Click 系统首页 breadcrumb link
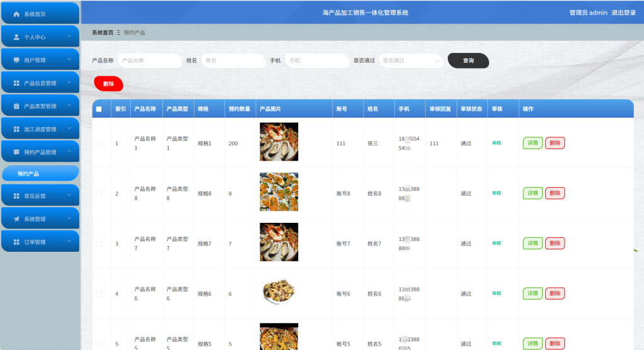 (103, 33)
